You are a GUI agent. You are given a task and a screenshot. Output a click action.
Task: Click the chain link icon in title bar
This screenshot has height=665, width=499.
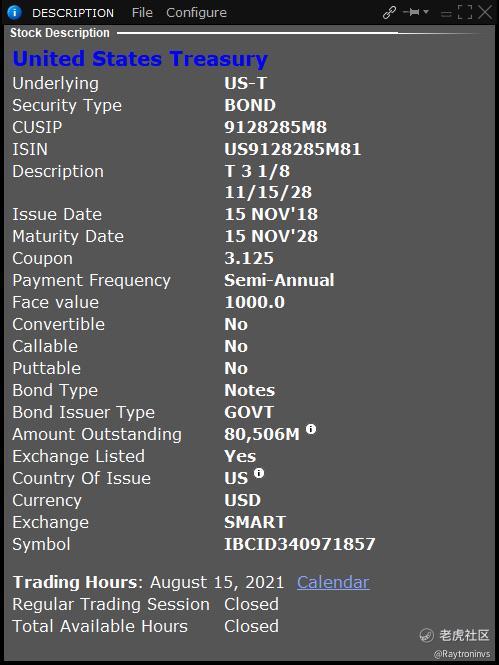(389, 12)
